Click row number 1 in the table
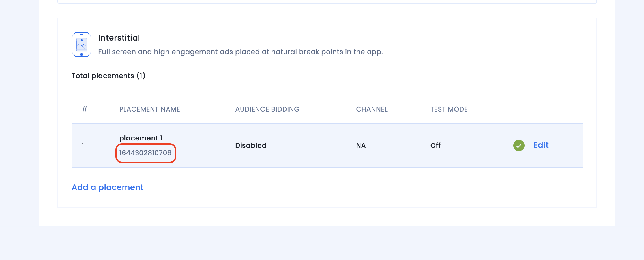 click(83, 146)
